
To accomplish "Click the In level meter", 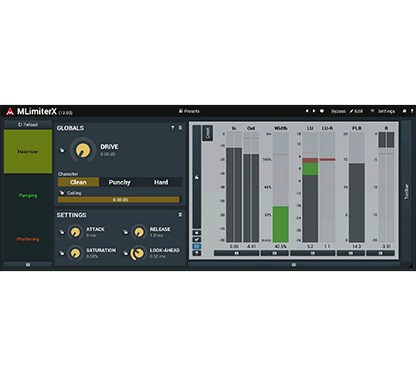I will [234, 187].
